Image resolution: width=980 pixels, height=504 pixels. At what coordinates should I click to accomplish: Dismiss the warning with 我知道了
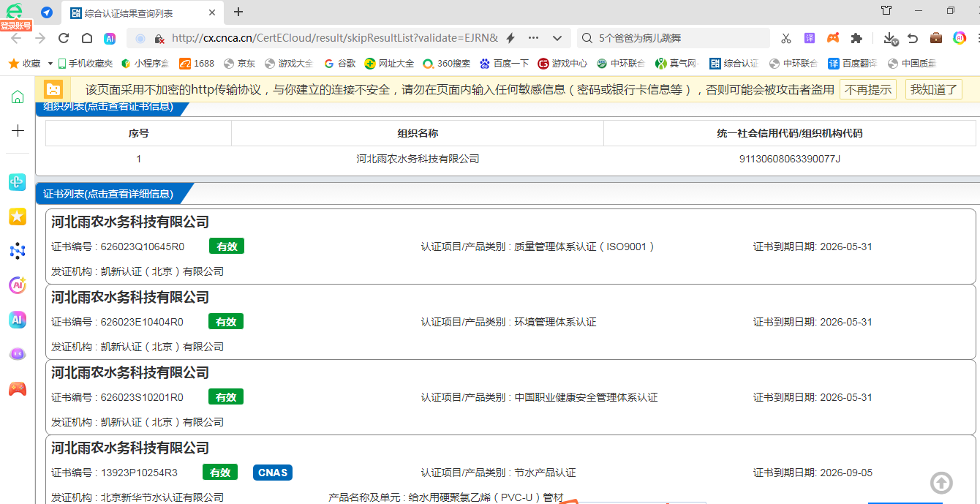933,89
